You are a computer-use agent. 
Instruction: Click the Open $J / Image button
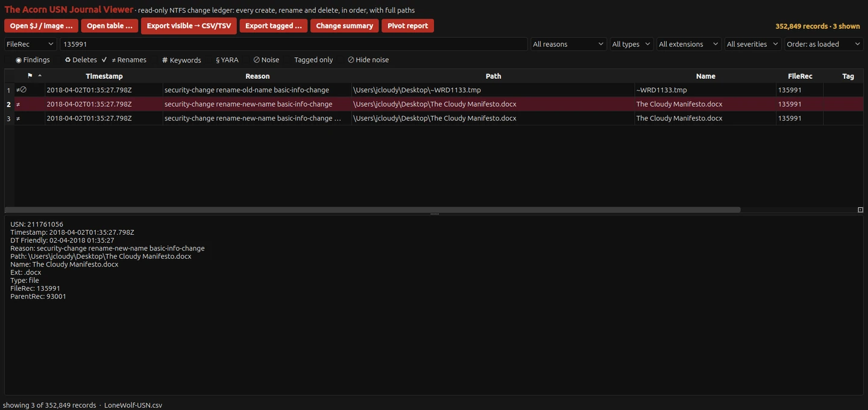coord(41,26)
